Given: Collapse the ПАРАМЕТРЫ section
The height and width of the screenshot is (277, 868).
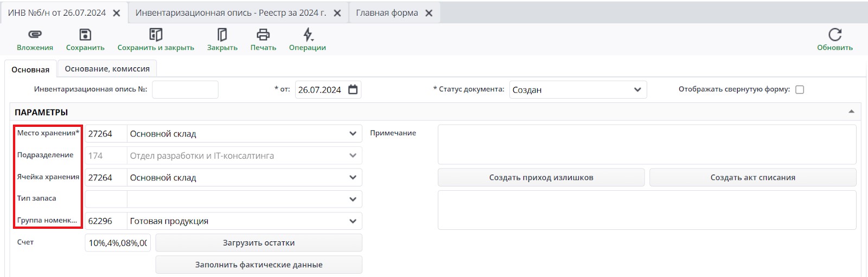Looking at the screenshot, I should pyautogui.click(x=851, y=112).
